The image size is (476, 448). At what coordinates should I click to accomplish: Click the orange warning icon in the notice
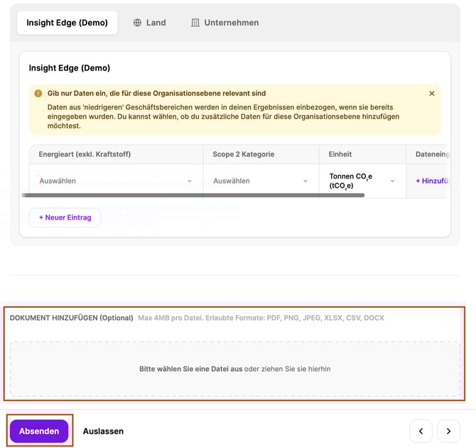click(x=38, y=93)
